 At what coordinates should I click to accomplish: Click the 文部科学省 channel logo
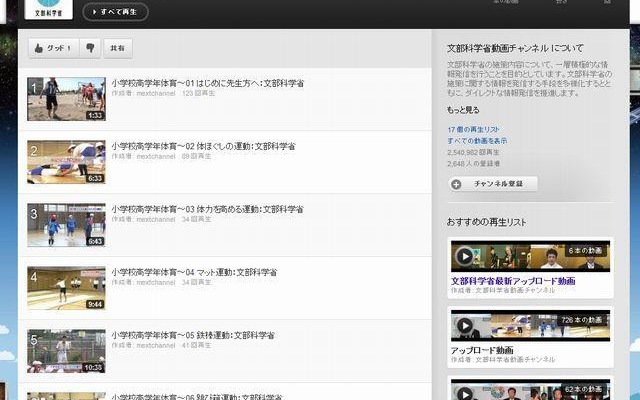pos(49,9)
